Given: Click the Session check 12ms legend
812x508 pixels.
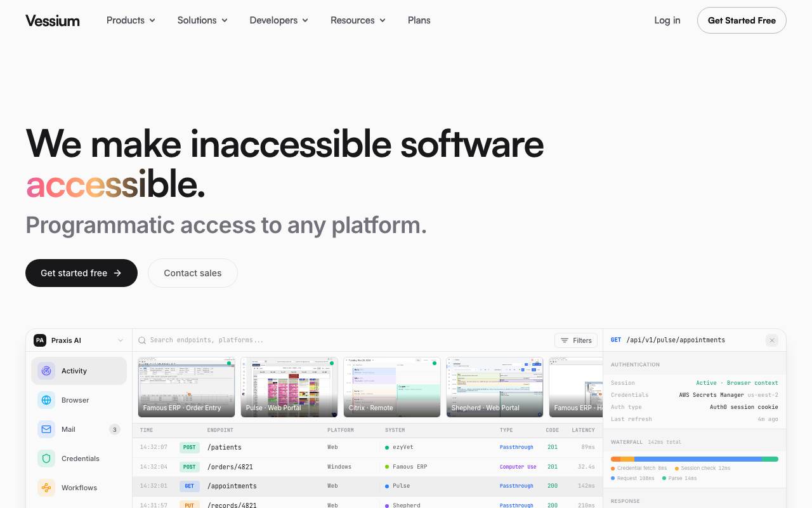Looking at the screenshot, I should coord(703,468).
